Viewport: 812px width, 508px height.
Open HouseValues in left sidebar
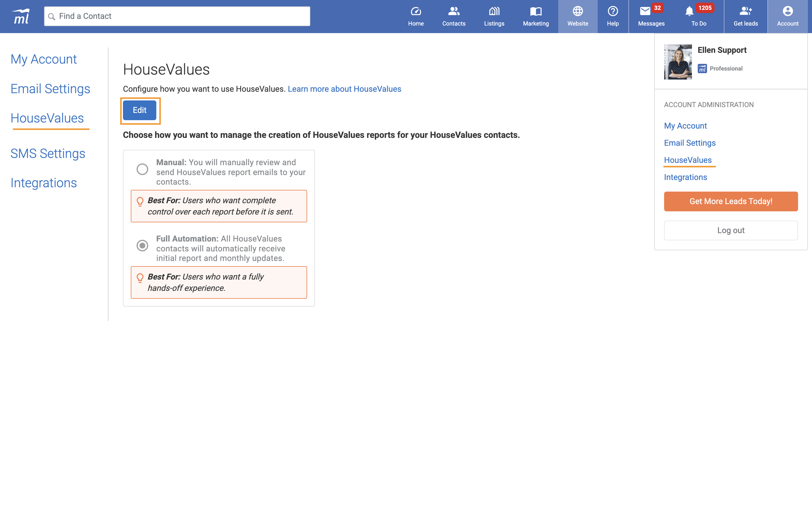pyautogui.click(x=47, y=118)
